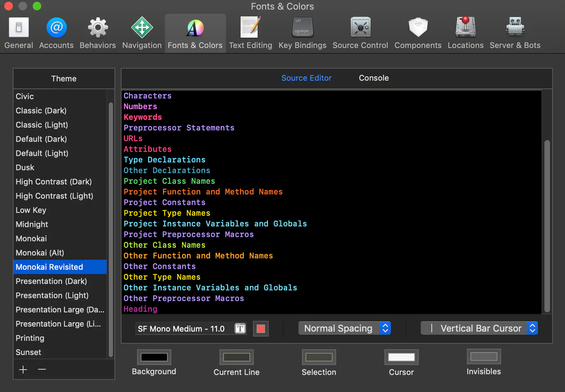565x392 pixels.
Task: Select Project Function and Method Names row
Action: (x=332, y=192)
